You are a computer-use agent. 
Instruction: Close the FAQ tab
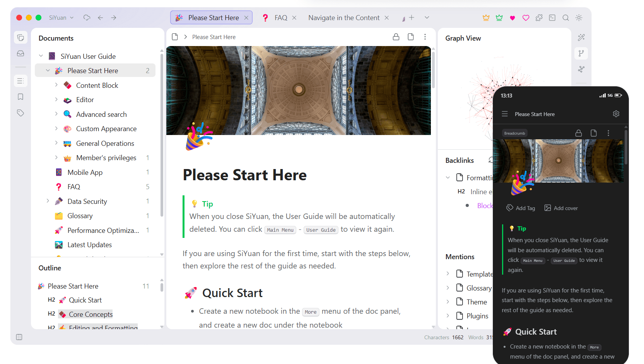tap(294, 18)
